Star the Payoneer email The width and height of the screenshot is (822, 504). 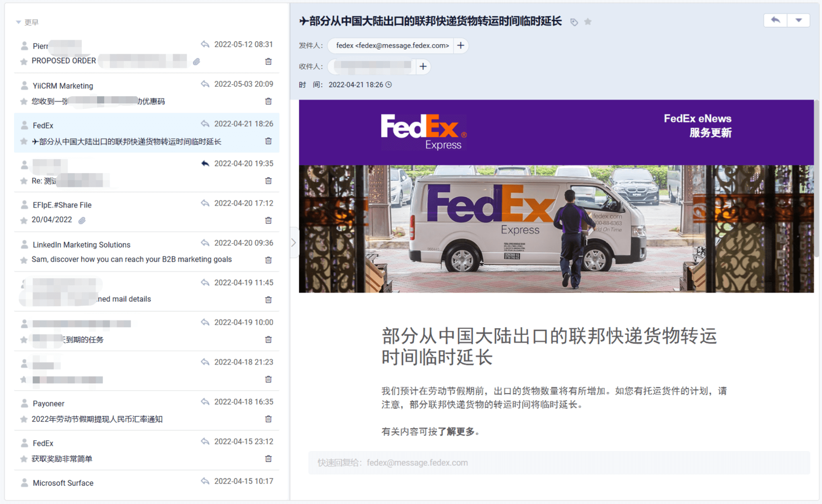(x=24, y=419)
